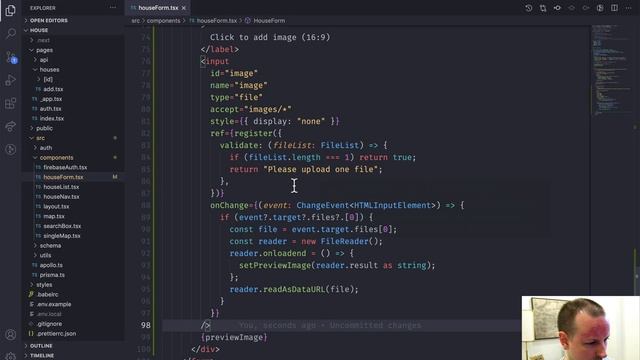Open the Search view icon
The image size is (640, 360).
pos(11,33)
